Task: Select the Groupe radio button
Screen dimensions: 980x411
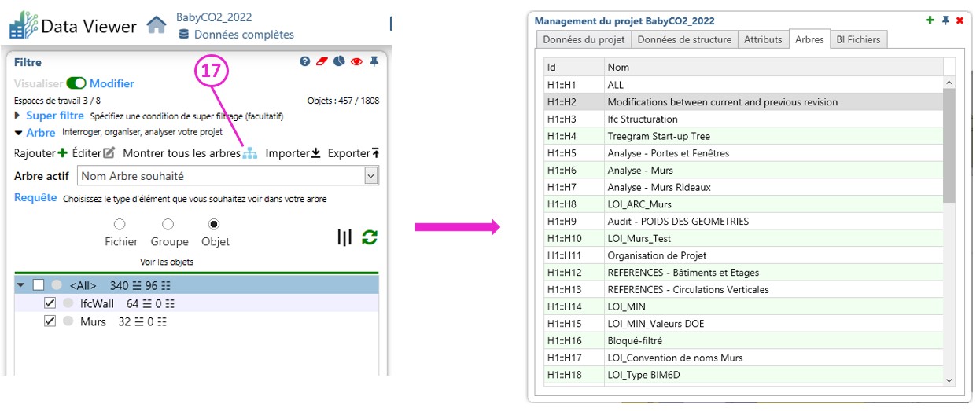Action: pos(168,225)
